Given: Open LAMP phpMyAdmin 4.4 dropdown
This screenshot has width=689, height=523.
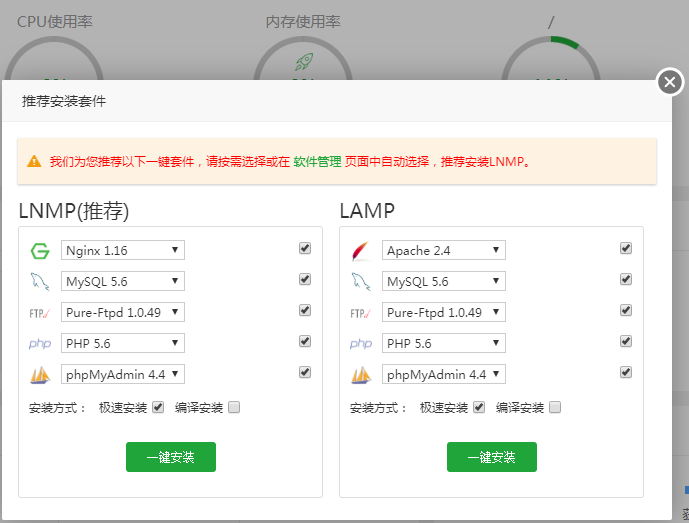Looking at the screenshot, I should [x=444, y=374].
